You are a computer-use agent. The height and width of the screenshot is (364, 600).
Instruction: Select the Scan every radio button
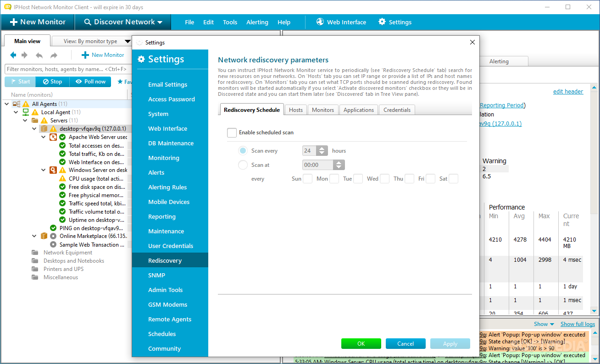click(243, 150)
